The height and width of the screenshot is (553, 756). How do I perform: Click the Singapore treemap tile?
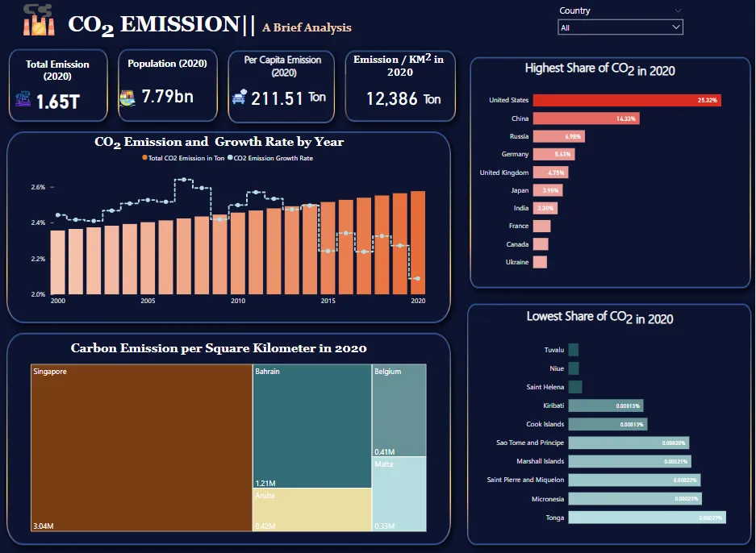point(141,448)
